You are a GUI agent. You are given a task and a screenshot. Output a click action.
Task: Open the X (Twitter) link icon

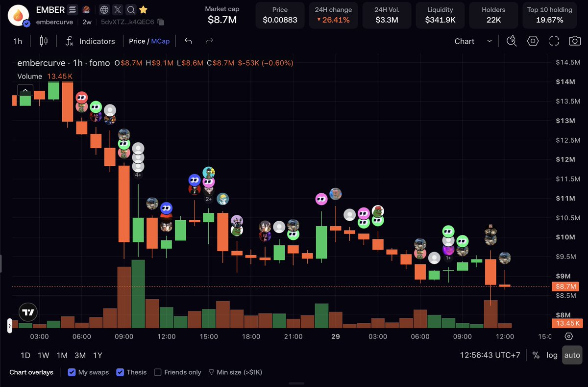tap(118, 10)
